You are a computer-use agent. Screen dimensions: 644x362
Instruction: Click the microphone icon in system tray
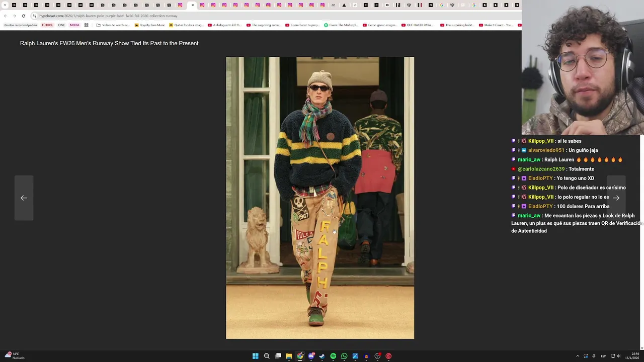pyautogui.click(x=594, y=356)
